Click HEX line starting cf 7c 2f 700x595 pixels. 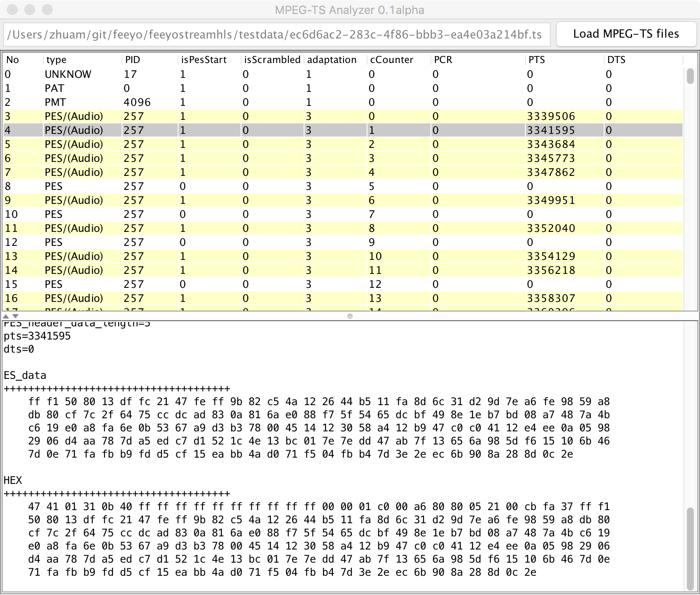coord(319,533)
